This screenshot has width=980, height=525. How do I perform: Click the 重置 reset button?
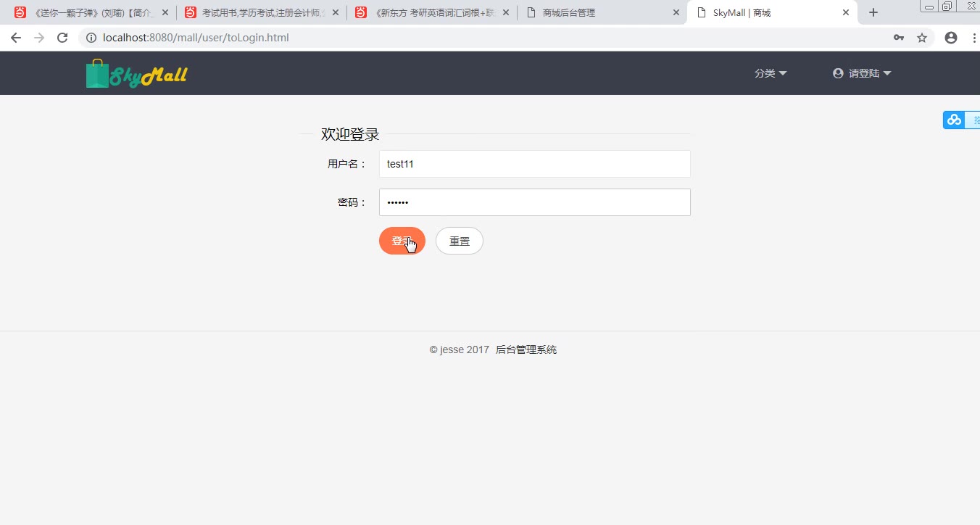pos(460,241)
